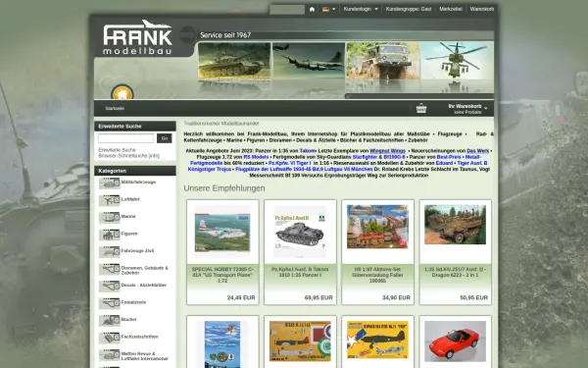Open the 1:35 Sd.Kfz.251/7 Ausf. D title
Image resolution: width=588 pixels, height=368 pixels.
(x=456, y=272)
